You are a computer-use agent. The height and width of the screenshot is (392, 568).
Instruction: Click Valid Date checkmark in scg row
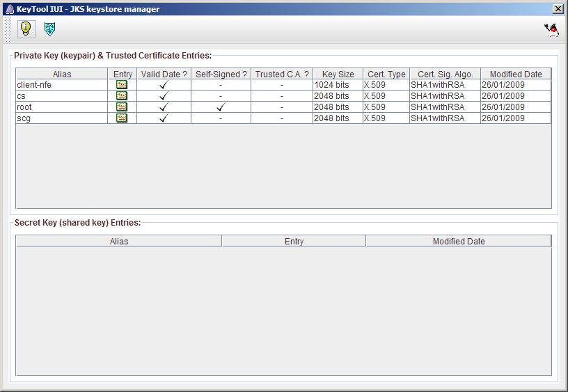click(164, 118)
